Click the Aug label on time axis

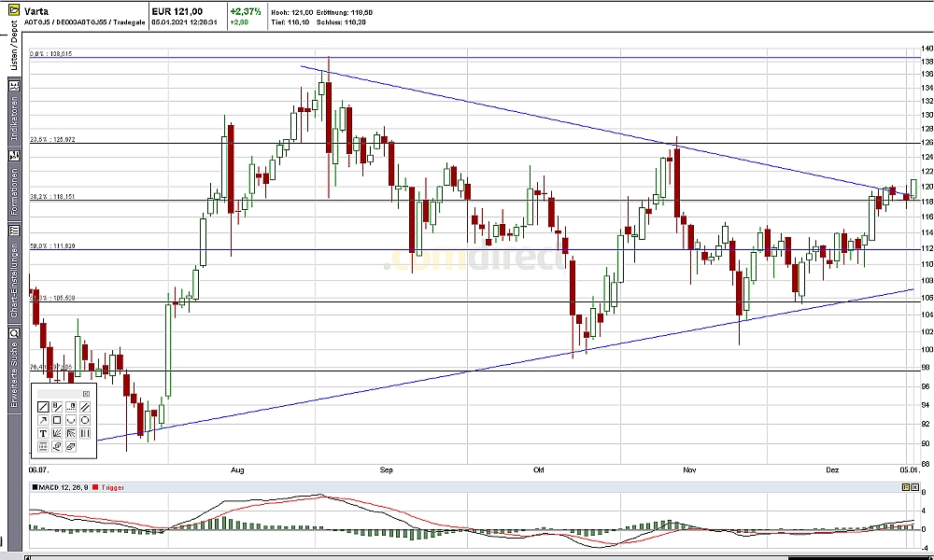236,470
